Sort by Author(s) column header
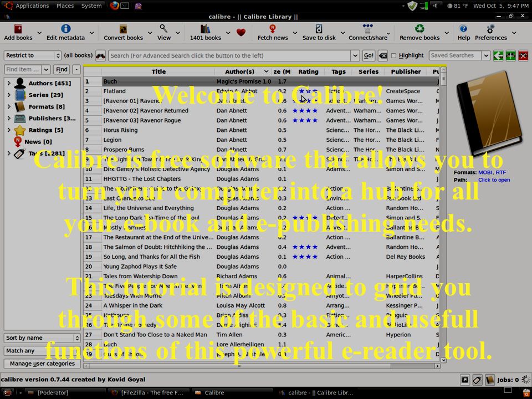 [x=243, y=71]
